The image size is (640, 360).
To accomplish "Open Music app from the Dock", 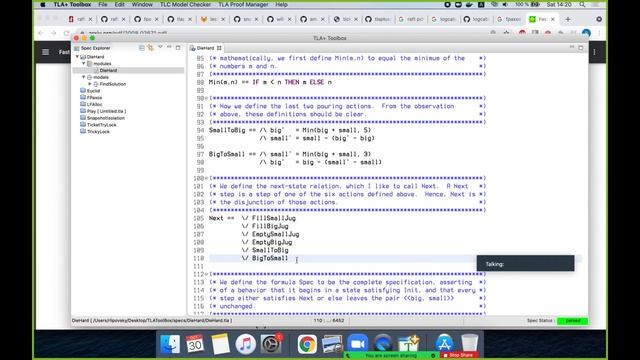I will click(x=246, y=344).
